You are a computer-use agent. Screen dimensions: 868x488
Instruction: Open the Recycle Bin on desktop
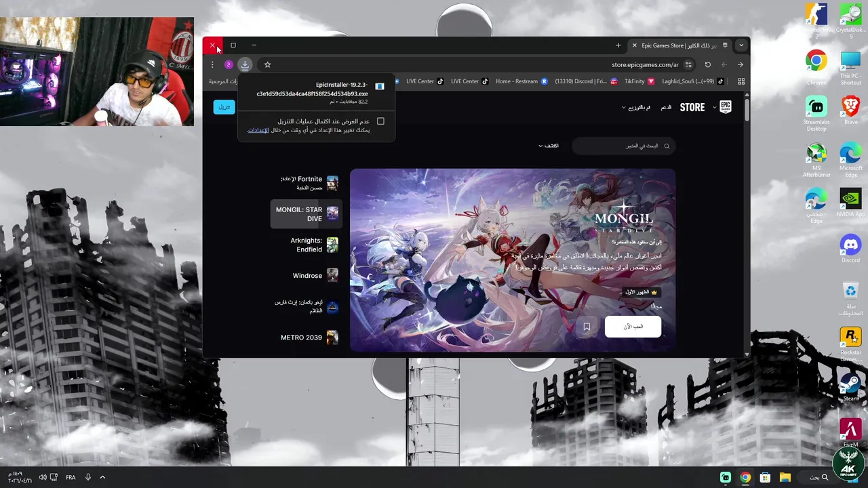850,298
